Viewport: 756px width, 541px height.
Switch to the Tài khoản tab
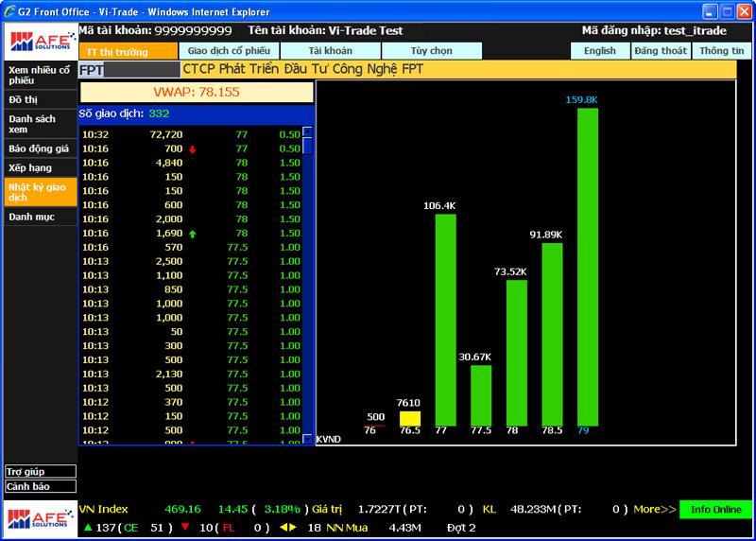[330, 51]
